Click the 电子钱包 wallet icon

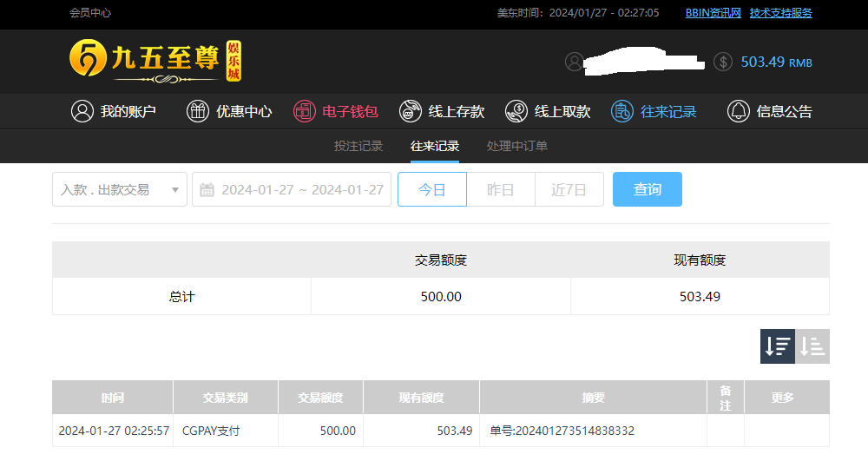click(x=305, y=111)
